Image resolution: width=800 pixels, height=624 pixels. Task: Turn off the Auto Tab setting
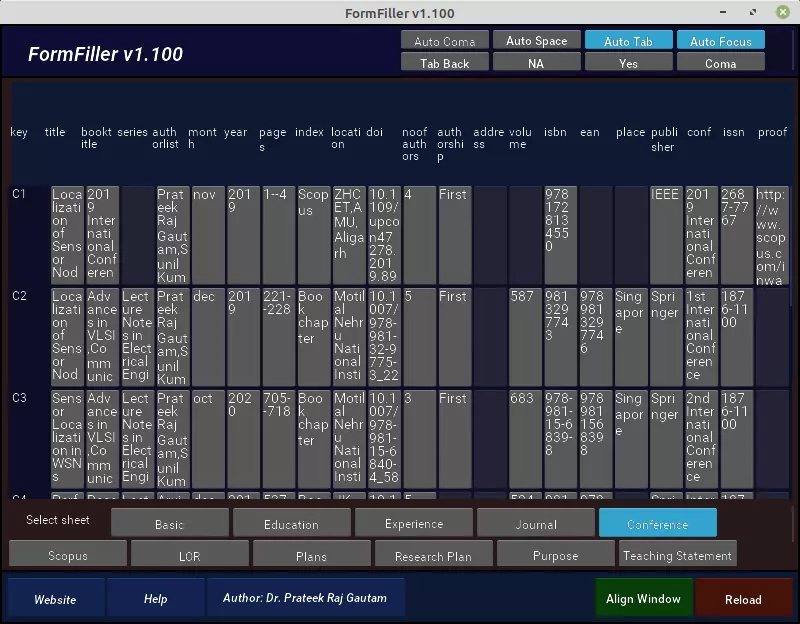point(629,40)
